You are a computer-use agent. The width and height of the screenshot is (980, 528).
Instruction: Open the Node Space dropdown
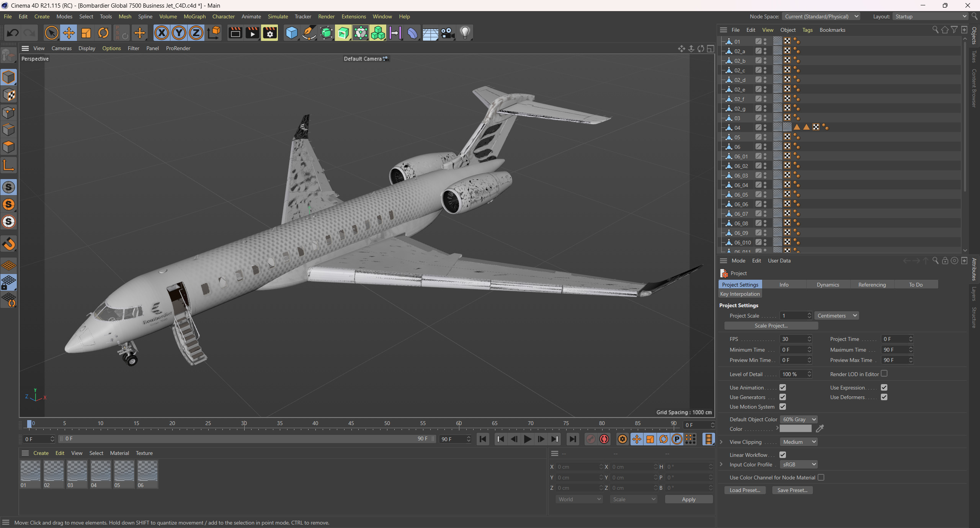point(821,16)
